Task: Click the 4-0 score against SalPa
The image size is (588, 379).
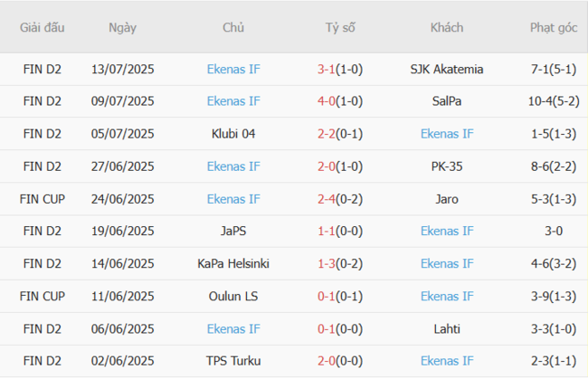Action: [327, 101]
